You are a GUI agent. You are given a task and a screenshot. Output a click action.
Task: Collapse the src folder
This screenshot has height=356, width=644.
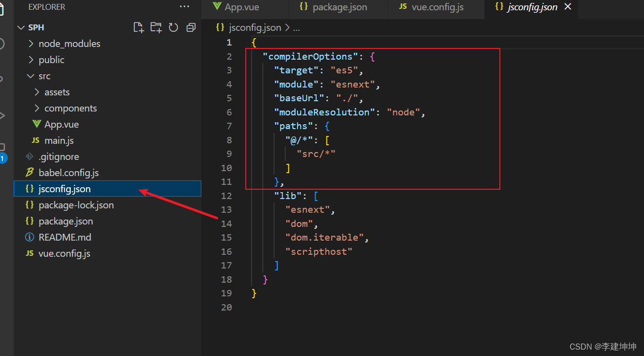pos(44,76)
